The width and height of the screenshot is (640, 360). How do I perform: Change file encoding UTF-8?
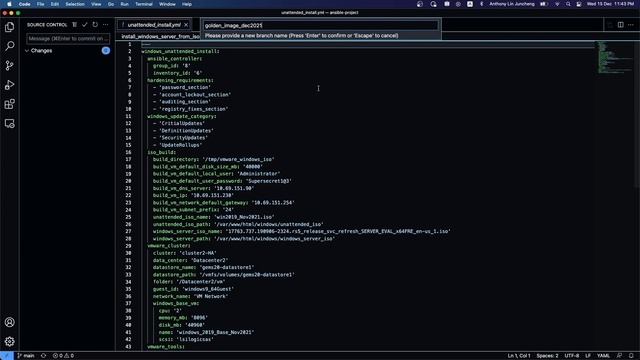click(x=572, y=356)
